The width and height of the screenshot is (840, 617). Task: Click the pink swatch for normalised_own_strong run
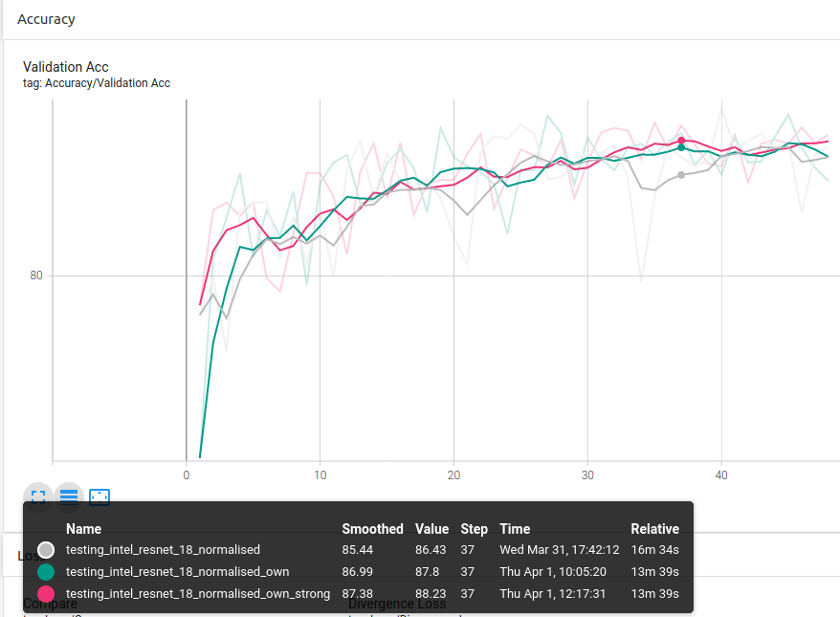46,594
